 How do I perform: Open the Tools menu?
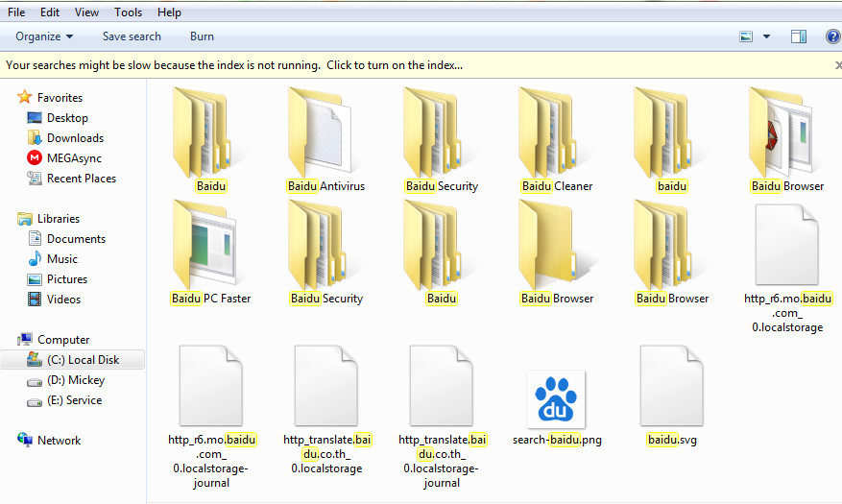pos(128,12)
